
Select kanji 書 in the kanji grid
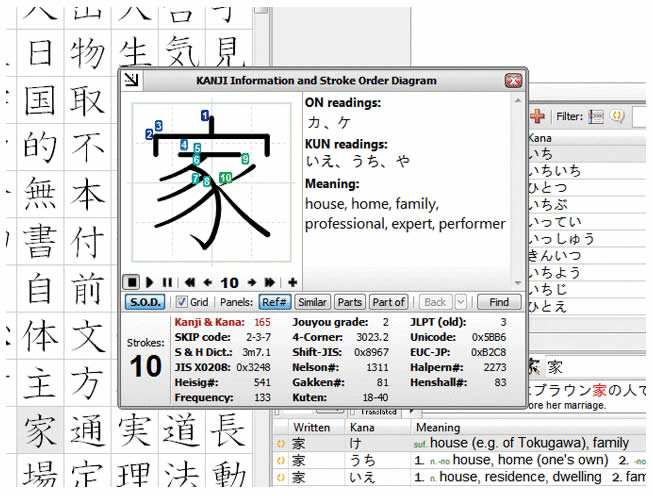tap(40, 242)
